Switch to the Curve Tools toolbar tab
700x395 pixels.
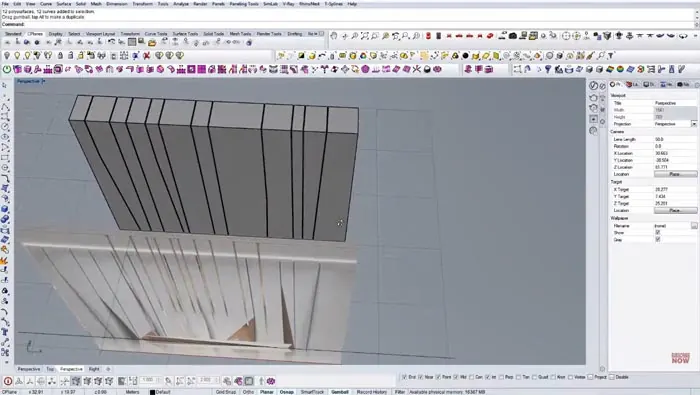click(x=156, y=34)
